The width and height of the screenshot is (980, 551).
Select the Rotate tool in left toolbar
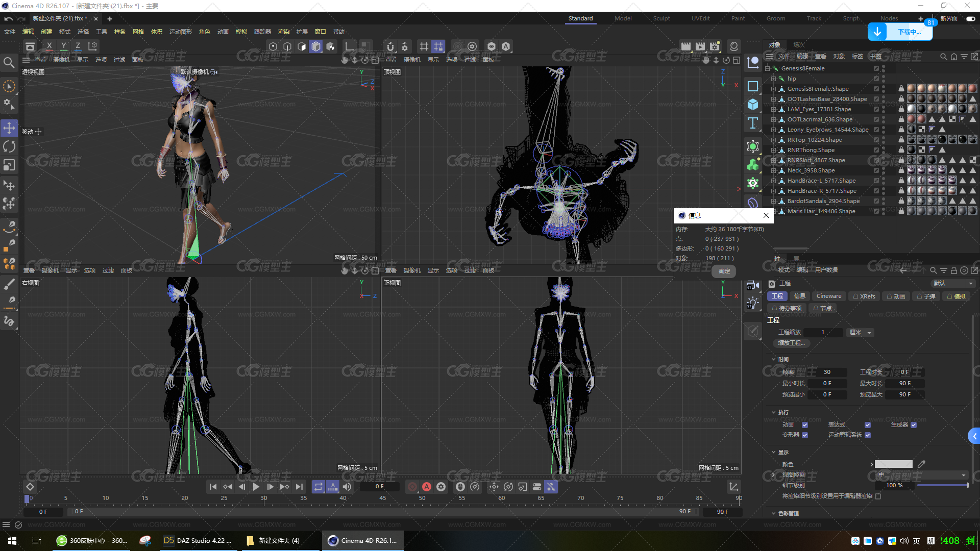point(9,147)
